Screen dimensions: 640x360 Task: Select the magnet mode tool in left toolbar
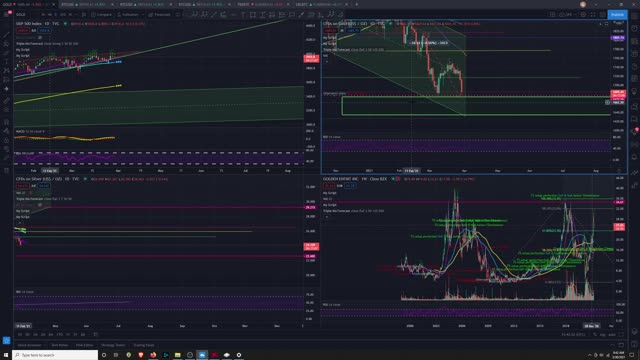coord(6,122)
